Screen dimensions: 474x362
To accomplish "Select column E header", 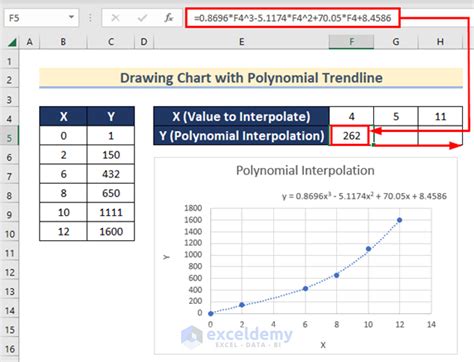I will pyautogui.click(x=241, y=42).
